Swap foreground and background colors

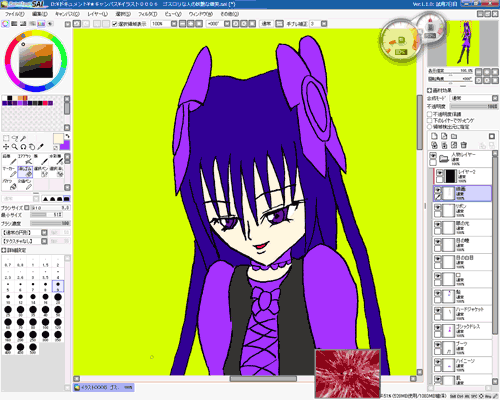pyautogui.click(x=67, y=136)
